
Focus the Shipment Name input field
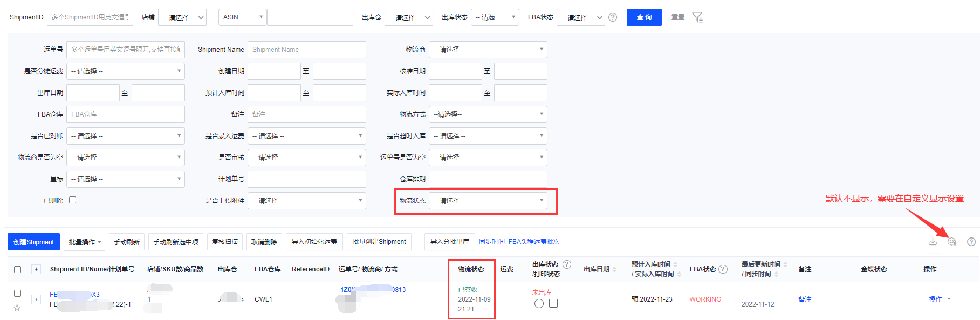pos(306,50)
